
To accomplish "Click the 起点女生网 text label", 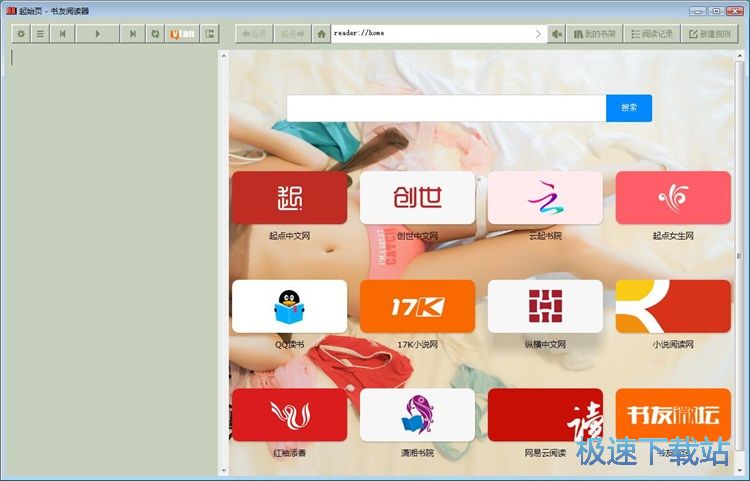I will click(x=673, y=236).
